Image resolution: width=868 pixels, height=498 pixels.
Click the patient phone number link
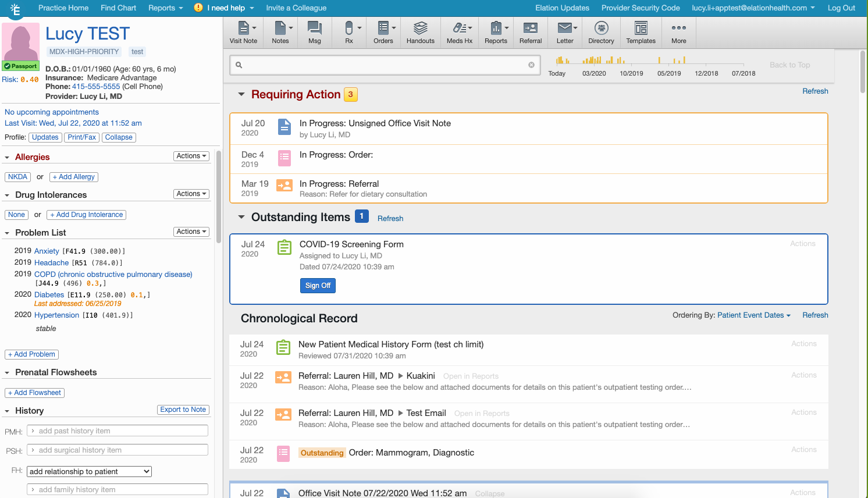96,87
